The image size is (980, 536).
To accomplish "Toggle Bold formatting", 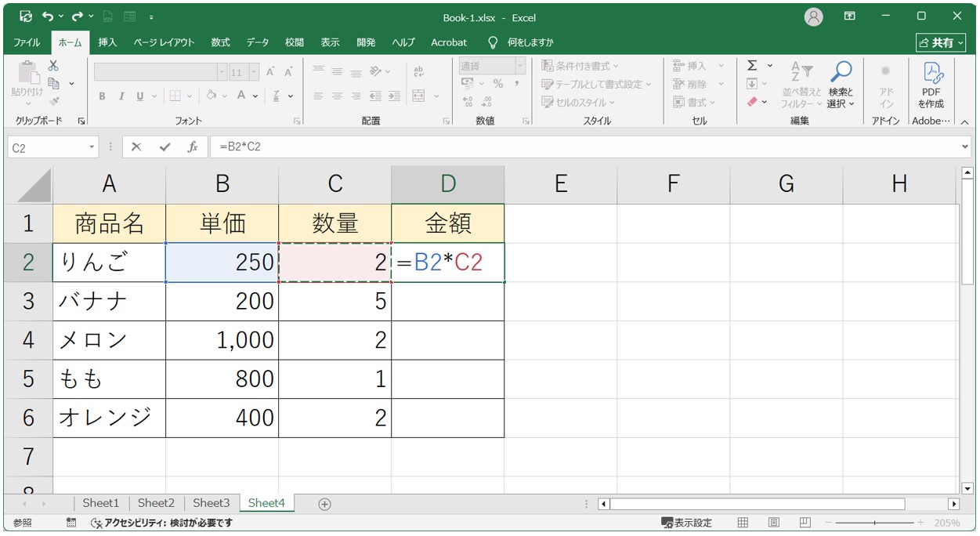I will (102, 96).
